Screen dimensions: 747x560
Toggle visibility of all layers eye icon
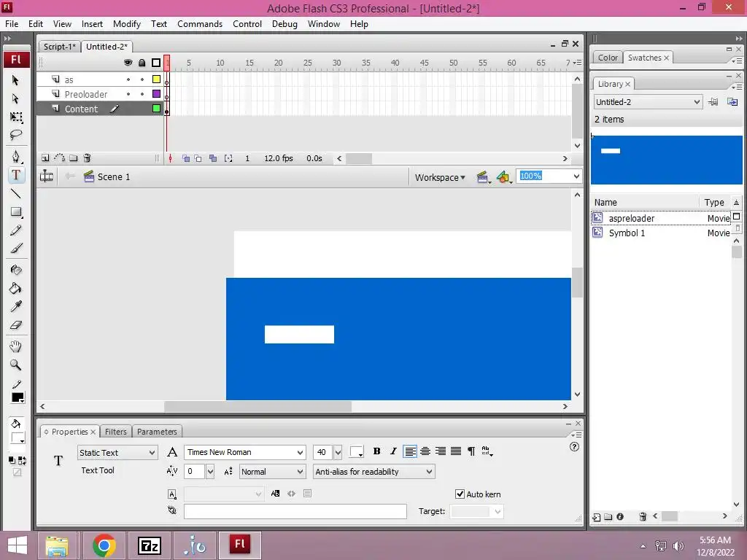[x=128, y=63]
